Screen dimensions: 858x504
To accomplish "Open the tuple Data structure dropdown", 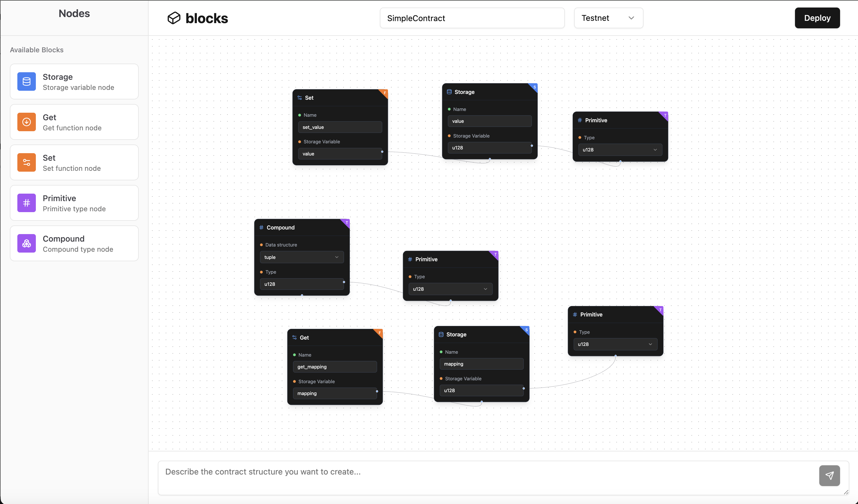I will tap(302, 257).
